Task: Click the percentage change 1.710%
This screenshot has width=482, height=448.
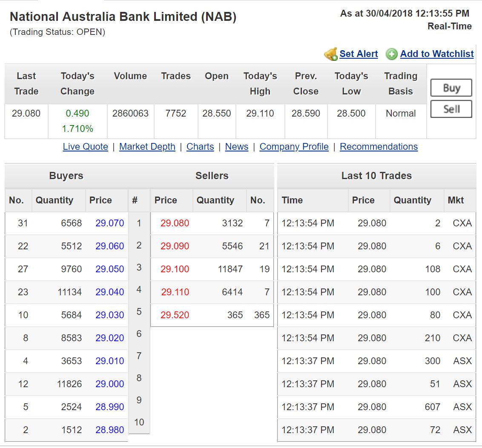Action: pyautogui.click(x=77, y=128)
